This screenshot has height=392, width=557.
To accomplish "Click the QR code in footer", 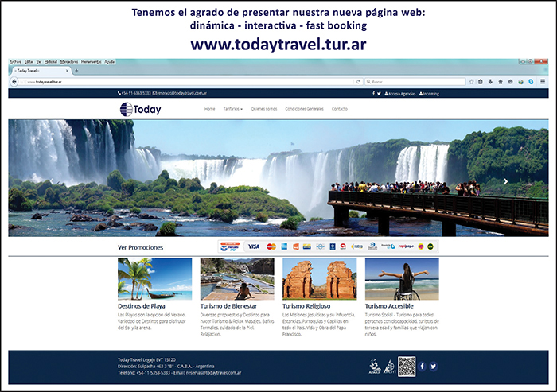I will [407, 367].
